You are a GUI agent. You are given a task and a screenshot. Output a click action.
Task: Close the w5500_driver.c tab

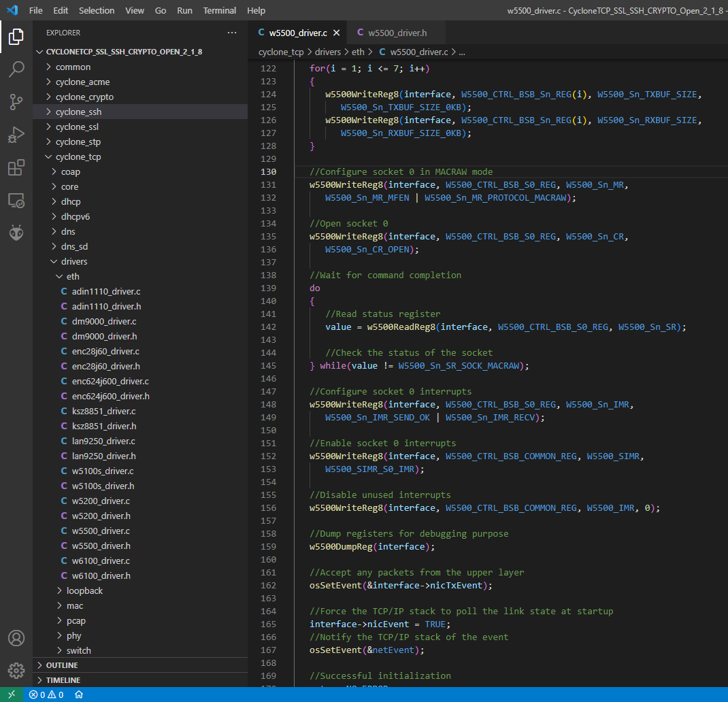pyautogui.click(x=337, y=33)
